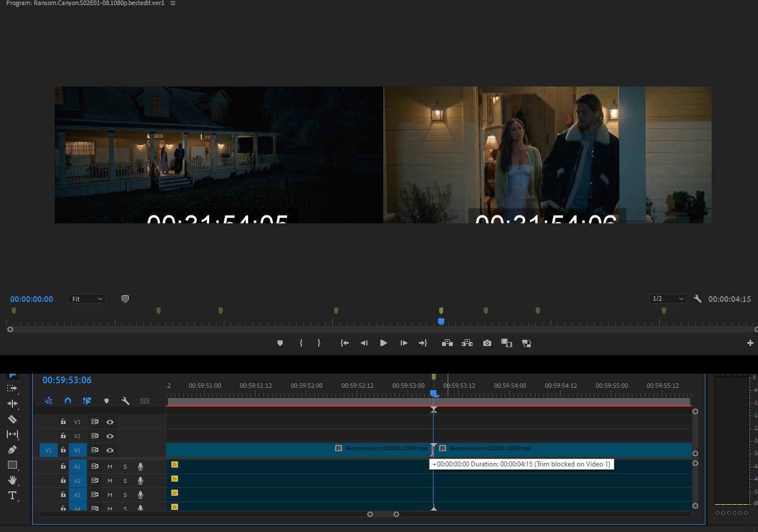Open the Fit zoom level dropdown

point(86,299)
